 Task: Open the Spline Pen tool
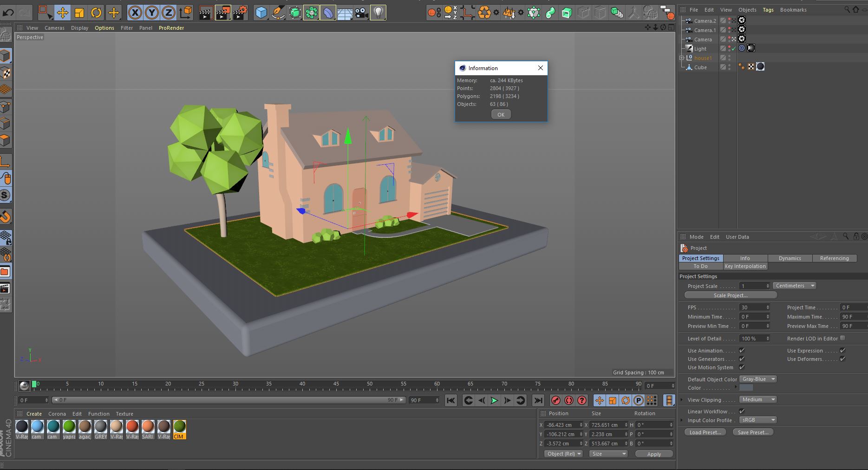tap(278, 13)
